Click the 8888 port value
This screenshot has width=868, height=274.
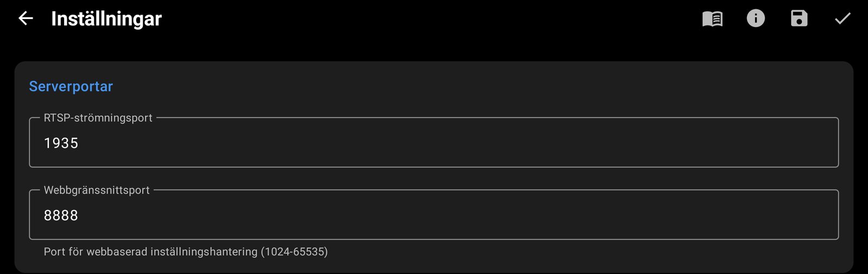pos(61,215)
